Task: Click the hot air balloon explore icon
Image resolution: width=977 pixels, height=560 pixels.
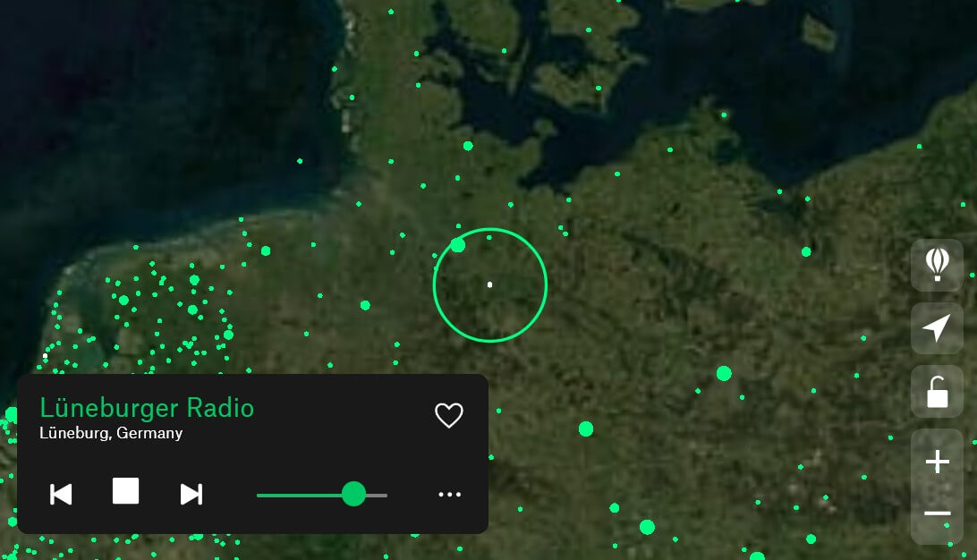Action: [936, 265]
